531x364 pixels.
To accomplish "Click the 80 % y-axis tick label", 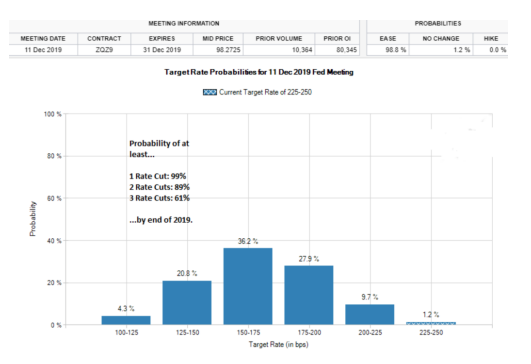I will tap(54, 156).
